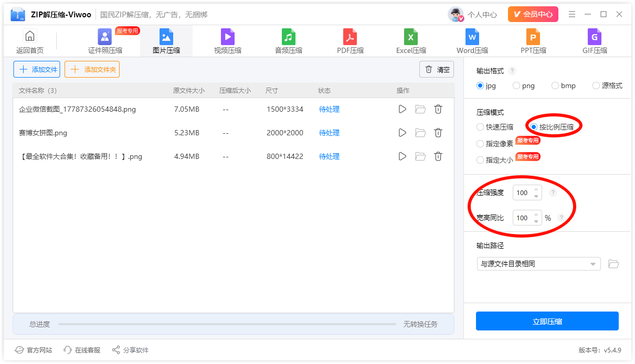Image resolution: width=635 pixels, height=364 pixels.
Task: Open output folder for 企业微信截图 file
Action: coord(420,109)
